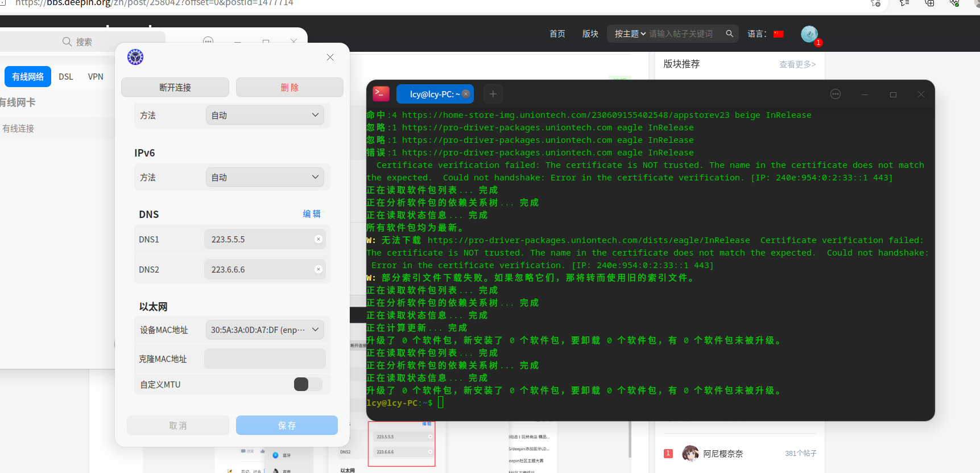Open the DNS screenshot thumbnail in the post
Image resolution: width=980 pixels, height=473 pixels.
402,444
